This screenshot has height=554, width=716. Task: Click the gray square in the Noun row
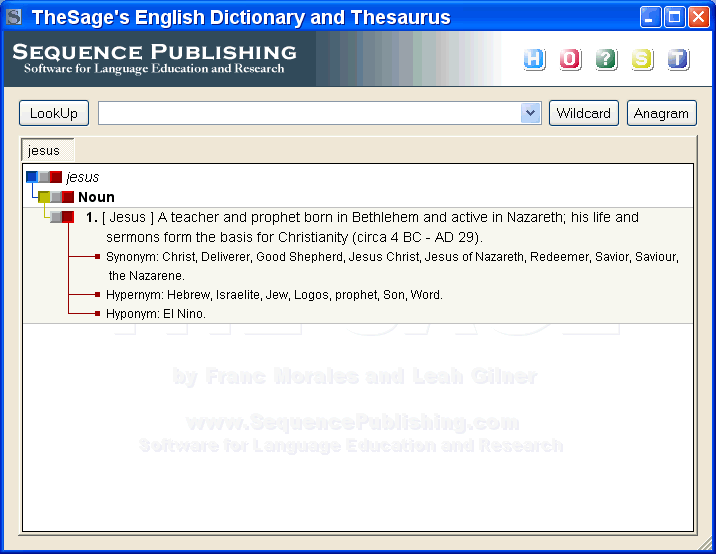[56, 197]
